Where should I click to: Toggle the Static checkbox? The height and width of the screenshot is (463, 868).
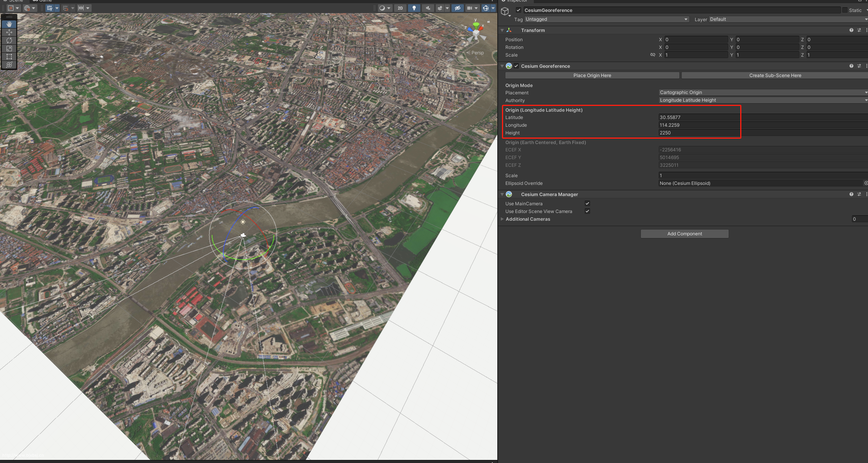845,10
